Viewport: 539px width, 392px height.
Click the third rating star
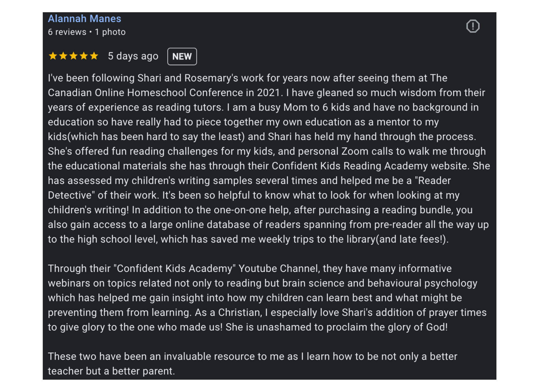[x=73, y=56]
